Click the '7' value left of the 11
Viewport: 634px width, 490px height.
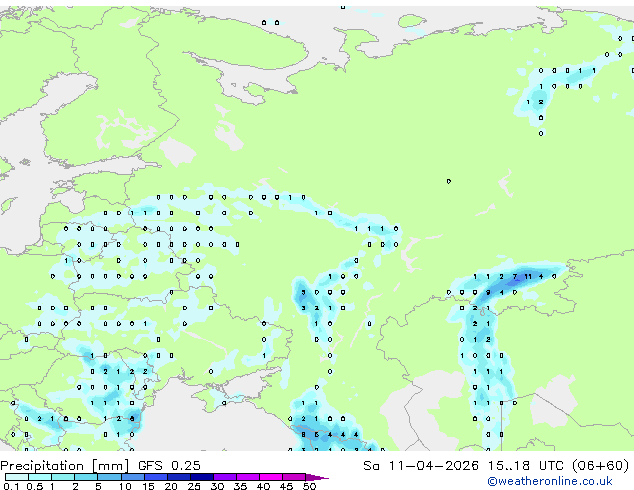[x=515, y=277]
